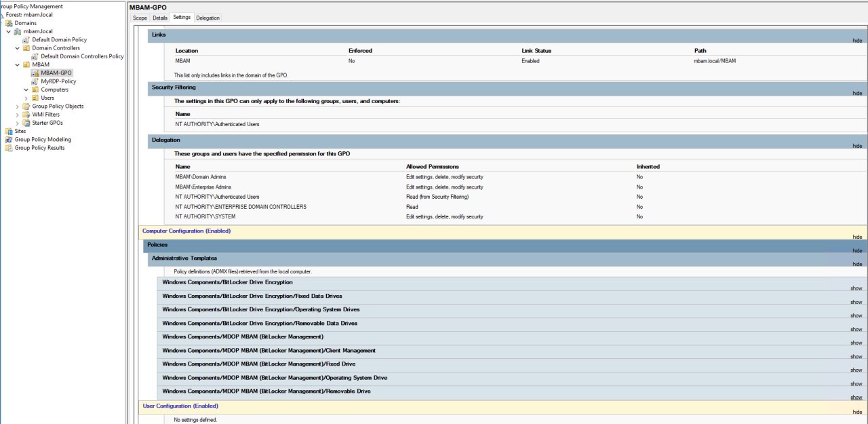Click NT AUTHORITY\ENTERPRISE DOMAIN CONTROLLERS entry
Viewport: 868px width, 424px height.
241,207
